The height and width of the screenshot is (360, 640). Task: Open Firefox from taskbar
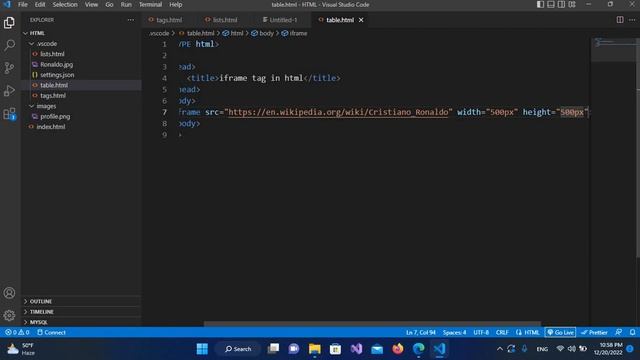coord(398,349)
